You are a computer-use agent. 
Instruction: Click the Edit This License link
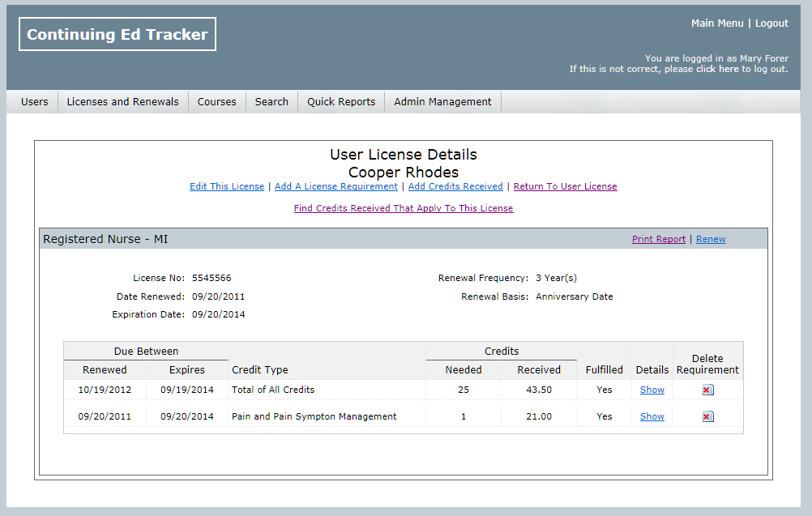[227, 186]
